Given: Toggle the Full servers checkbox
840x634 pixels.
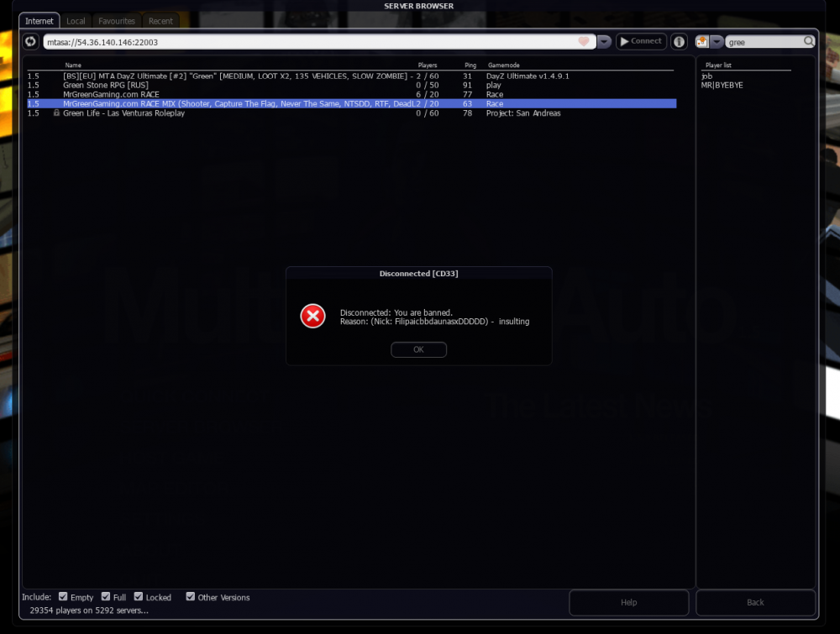Looking at the screenshot, I should 106,597.
